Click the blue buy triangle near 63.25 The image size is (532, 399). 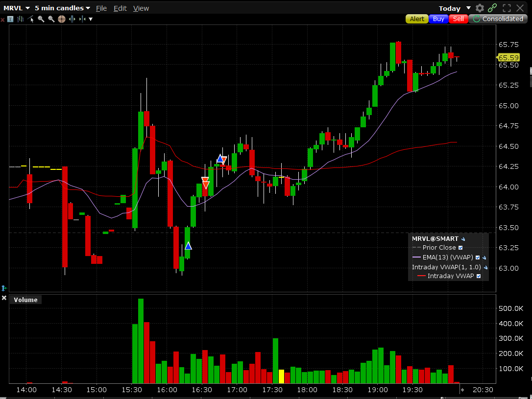click(x=188, y=246)
